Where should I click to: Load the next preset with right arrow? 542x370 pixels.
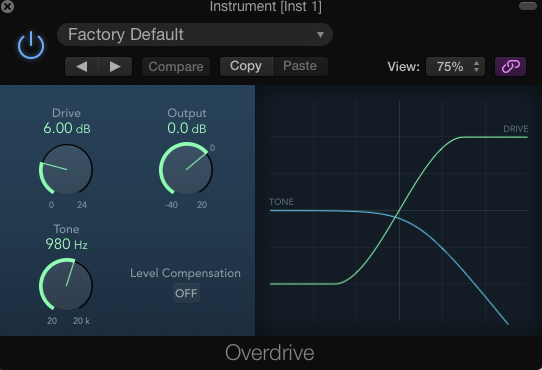115,66
